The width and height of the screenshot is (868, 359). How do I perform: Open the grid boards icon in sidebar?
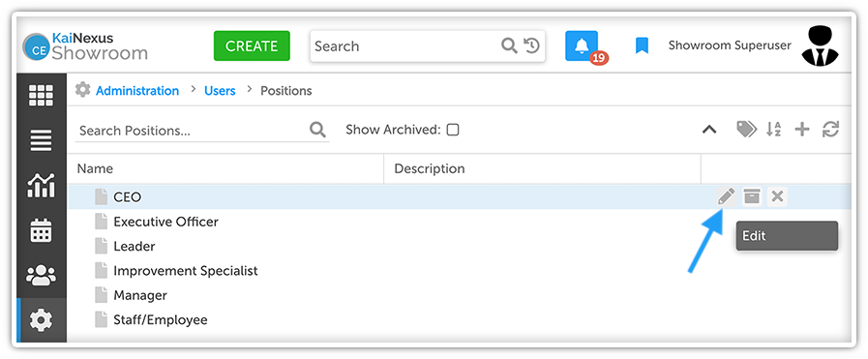point(42,96)
